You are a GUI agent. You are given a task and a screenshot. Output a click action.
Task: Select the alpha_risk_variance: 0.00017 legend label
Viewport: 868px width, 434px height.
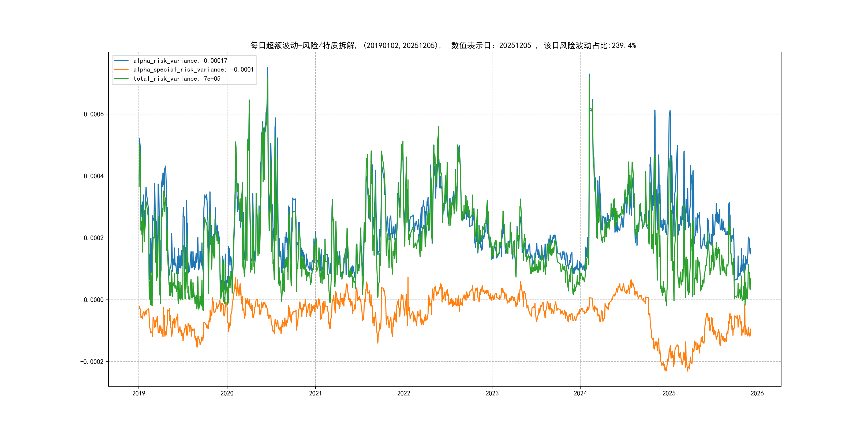click(180, 61)
